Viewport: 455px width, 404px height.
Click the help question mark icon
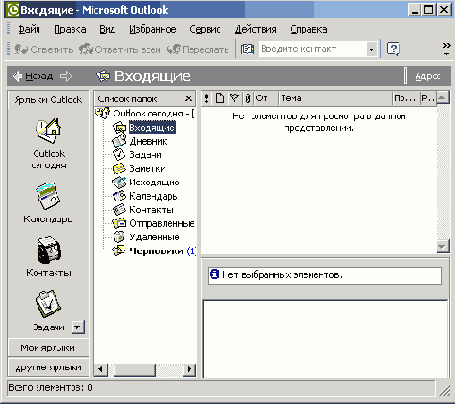(393, 49)
